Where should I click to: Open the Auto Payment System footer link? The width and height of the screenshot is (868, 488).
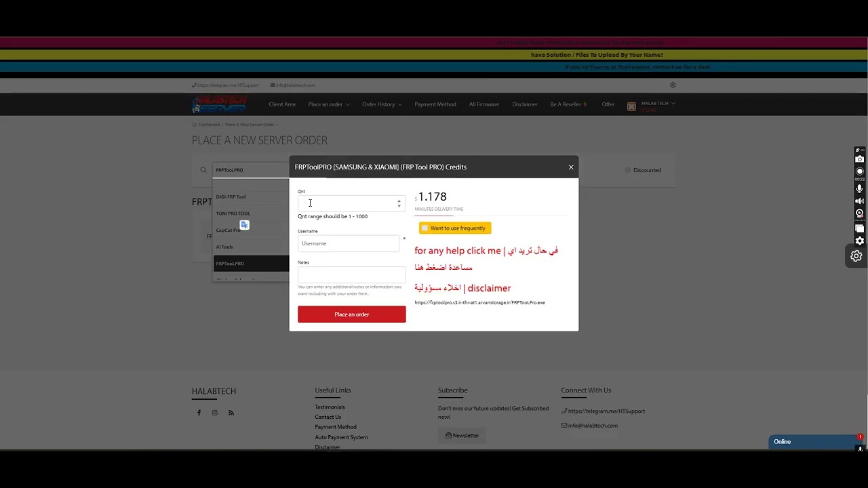[341, 437]
